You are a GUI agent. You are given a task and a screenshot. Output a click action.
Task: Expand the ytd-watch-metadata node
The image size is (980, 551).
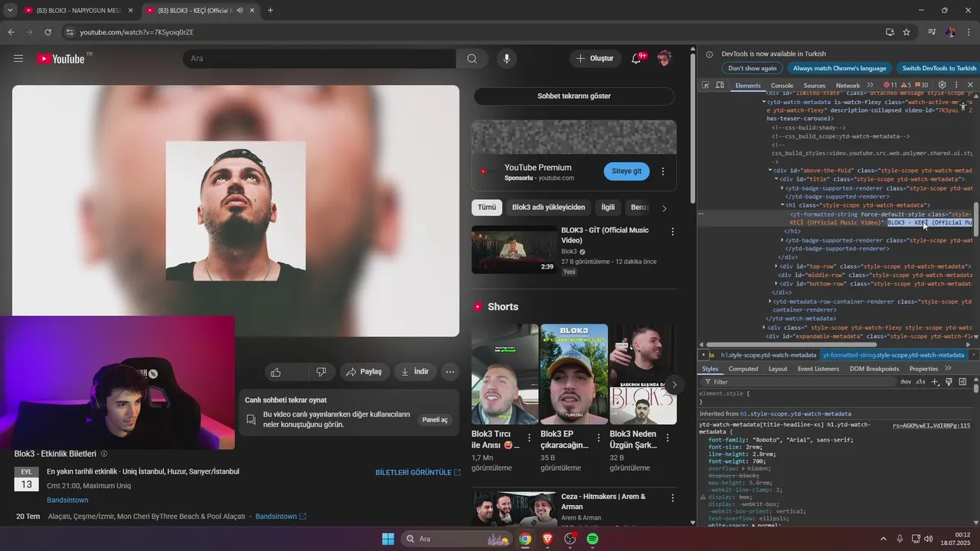[x=764, y=102]
